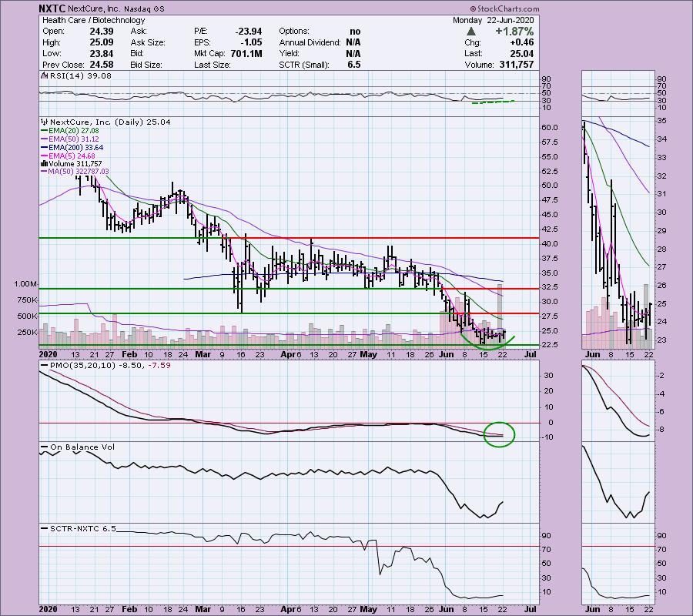This screenshot has height=616, width=693.
Task: Click the header Volume value 311,757
Action: click(x=517, y=65)
